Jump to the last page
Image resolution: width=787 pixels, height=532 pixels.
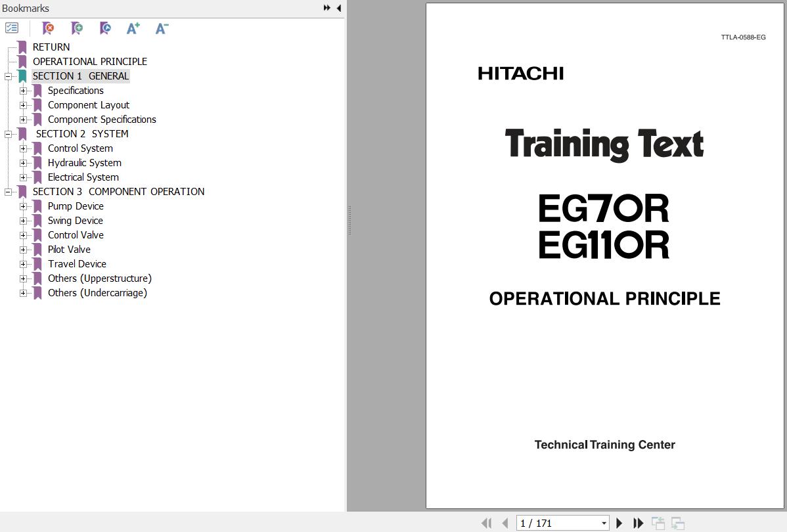pyautogui.click(x=638, y=523)
